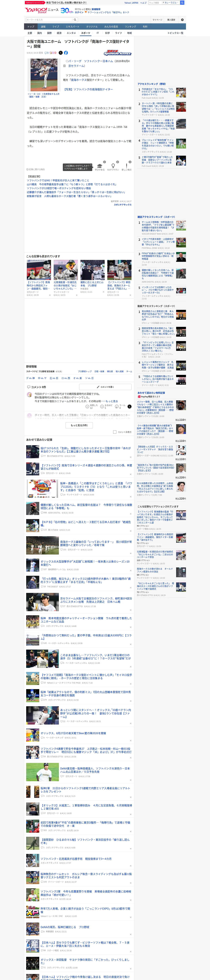Open the スポーツ category
This screenshot has width=210, height=980.
pyautogui.click(x=86, y=33)
